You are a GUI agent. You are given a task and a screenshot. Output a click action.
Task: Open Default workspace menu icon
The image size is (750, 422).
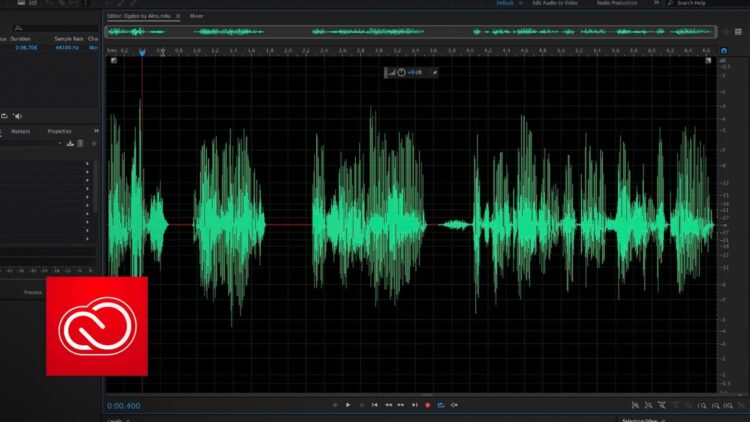pos(520,3)
